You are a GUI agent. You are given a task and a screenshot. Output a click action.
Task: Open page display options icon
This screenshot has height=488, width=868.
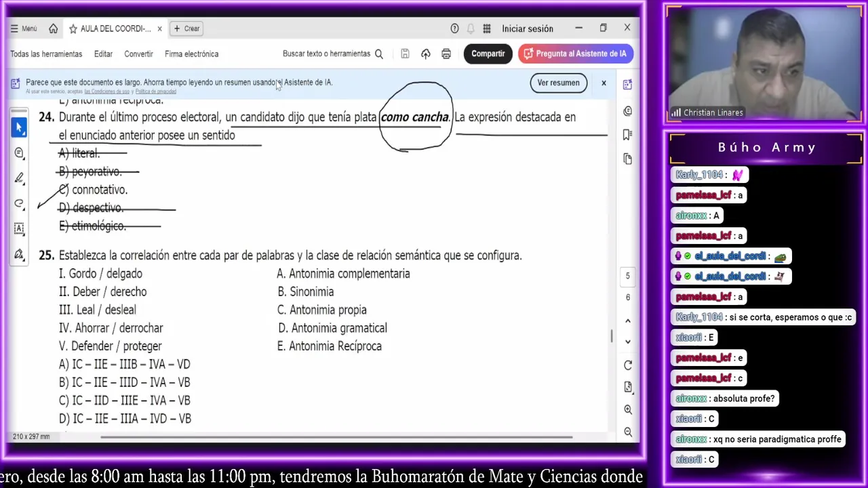pos(627,387)
